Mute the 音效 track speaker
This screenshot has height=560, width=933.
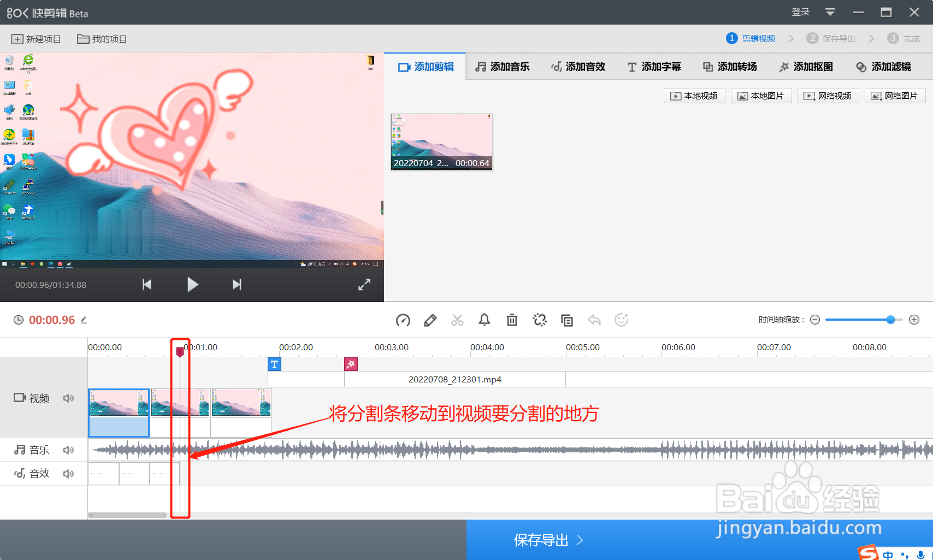click(68, 473)
